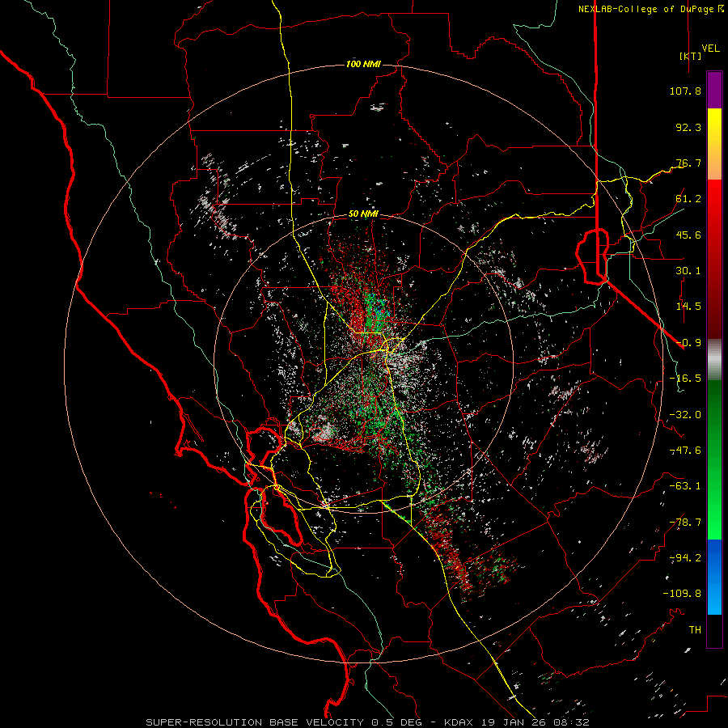This screenshot has height=728, width=728.
Task: Click the 50 NMI range ring label
Action: (363, 214)
